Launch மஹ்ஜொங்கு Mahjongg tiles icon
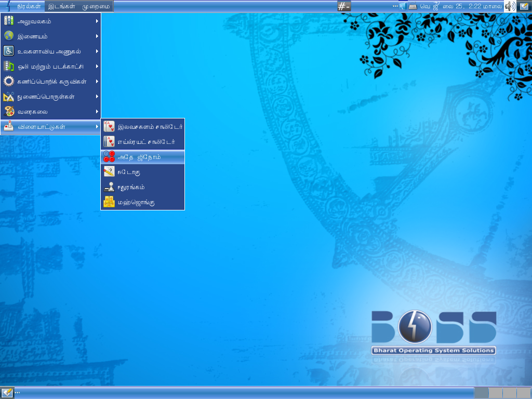 [x=109, y=202]
